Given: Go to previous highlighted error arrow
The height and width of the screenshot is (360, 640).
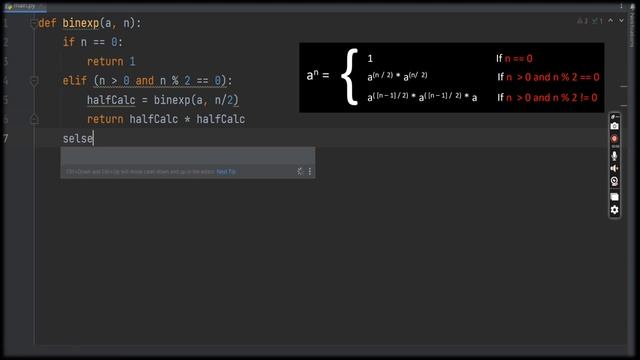Looking at the screenshot, I should pyautogui.click(x=611, y=20).
